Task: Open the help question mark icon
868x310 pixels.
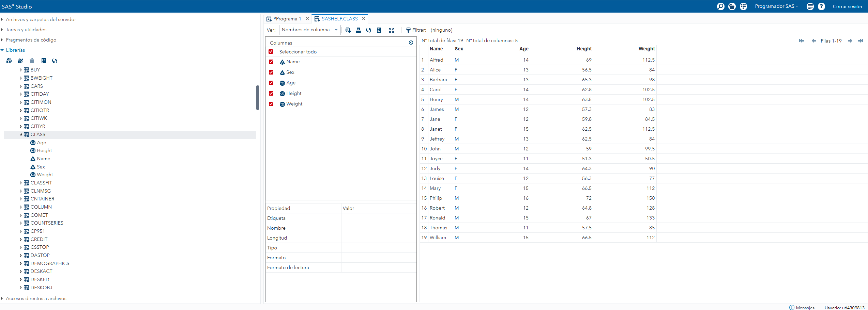Action: 821,6
